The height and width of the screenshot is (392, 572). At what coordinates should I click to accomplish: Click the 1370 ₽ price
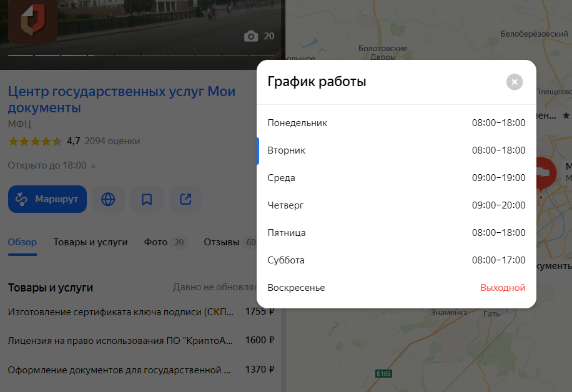259,370
